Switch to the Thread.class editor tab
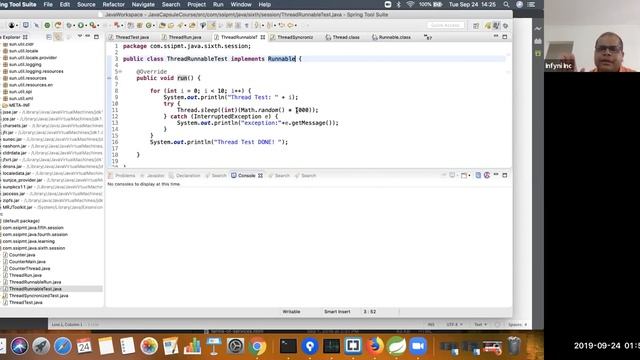 tap(346, 37)
